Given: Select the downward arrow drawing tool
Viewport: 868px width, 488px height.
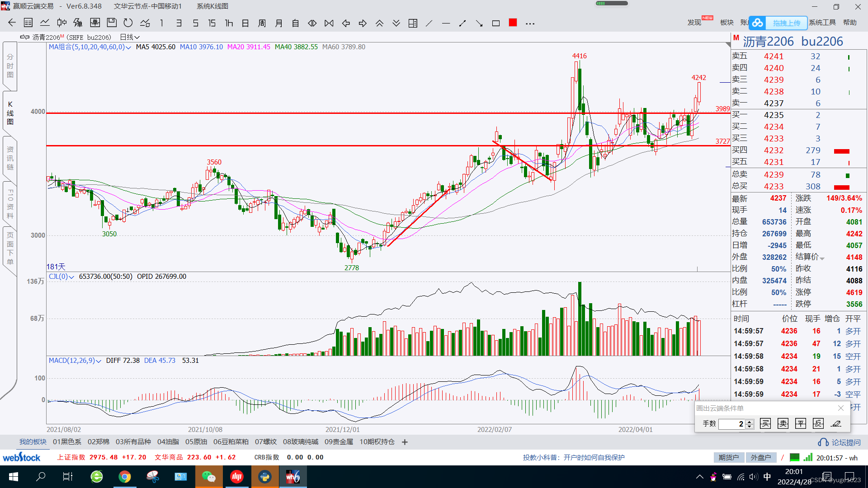Looking at the screenshot, I should tap(479, 23).
